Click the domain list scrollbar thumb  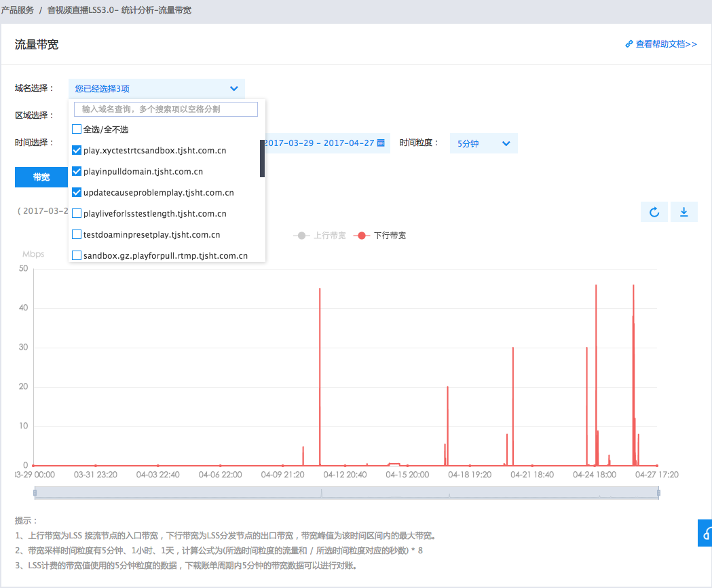tap(262, 159)
